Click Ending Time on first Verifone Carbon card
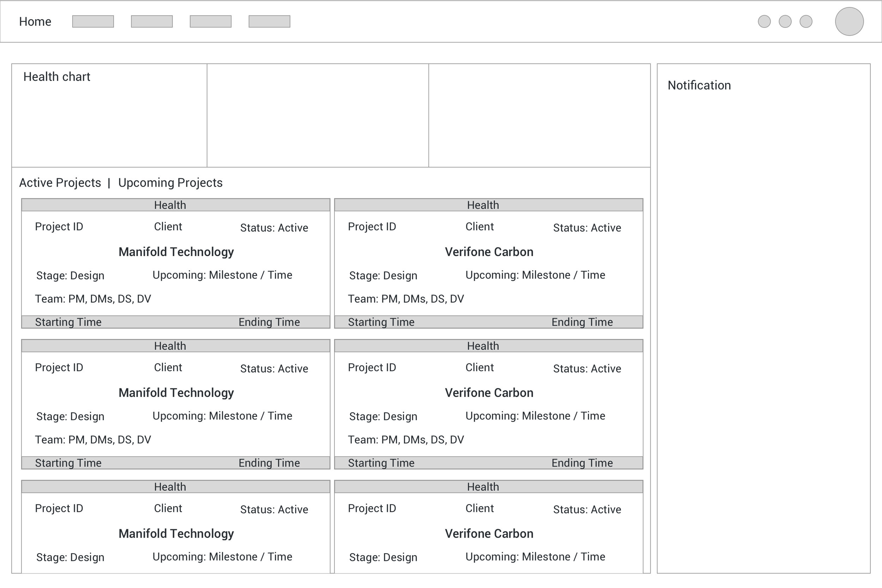 [582, 322]
